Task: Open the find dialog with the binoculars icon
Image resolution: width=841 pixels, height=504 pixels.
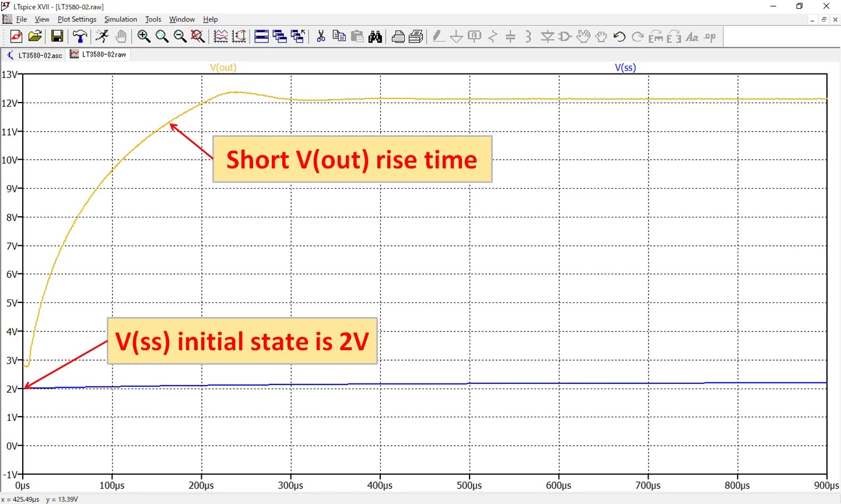Action: coord(376,36)
